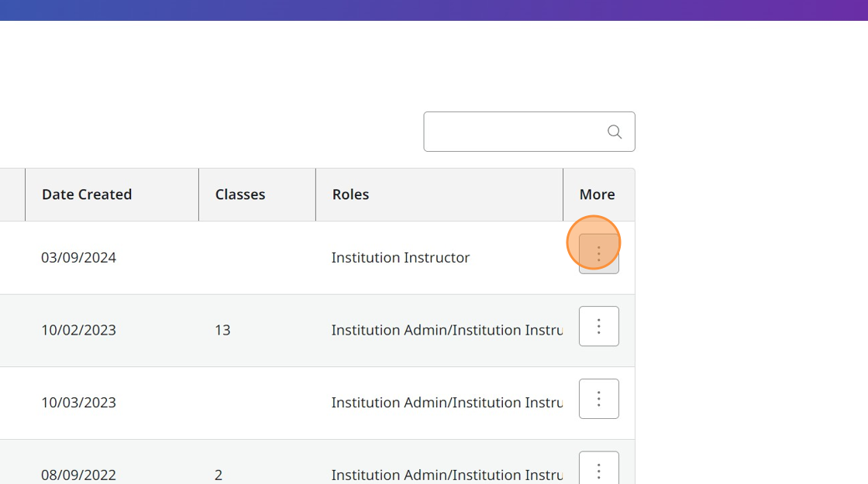Click the 10/03/2023 date cell
The width and height of the screenshot is (868, 484).
(x=78, y=403)
